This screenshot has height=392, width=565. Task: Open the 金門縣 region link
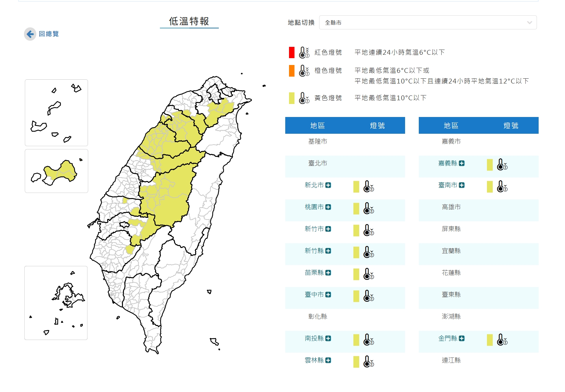point(448,338)
